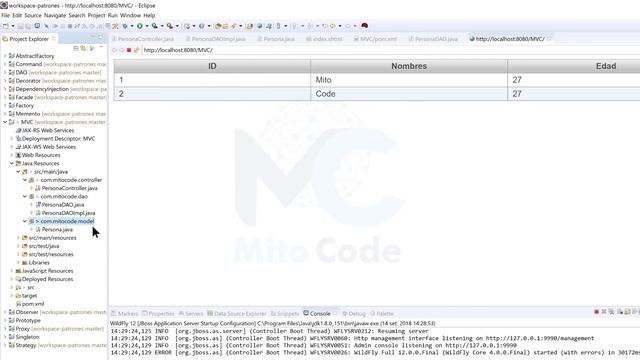Open the Run dropdown arrow
The width and height of the screenshot is (640, 360).
coord(147,26)
